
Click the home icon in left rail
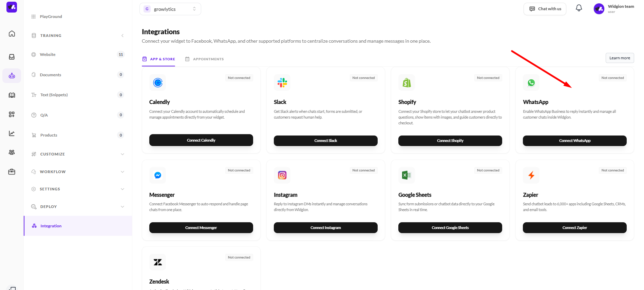pyautogui.click(x=12, y=34)
